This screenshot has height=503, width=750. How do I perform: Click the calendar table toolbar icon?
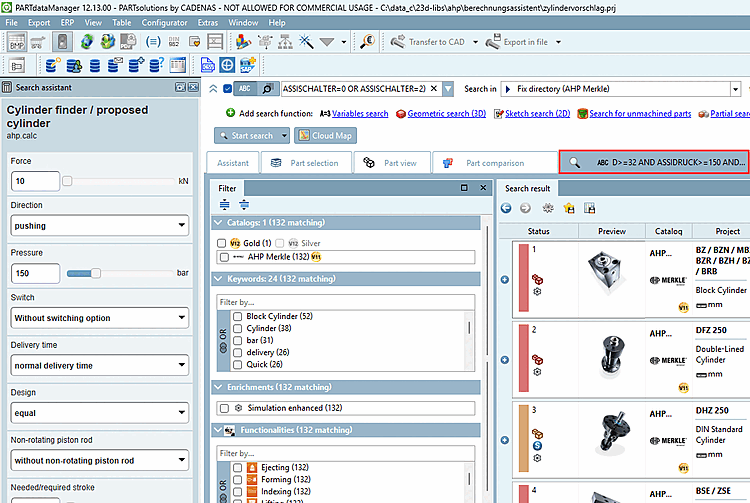pyautogui.click(x=177, y=65)
